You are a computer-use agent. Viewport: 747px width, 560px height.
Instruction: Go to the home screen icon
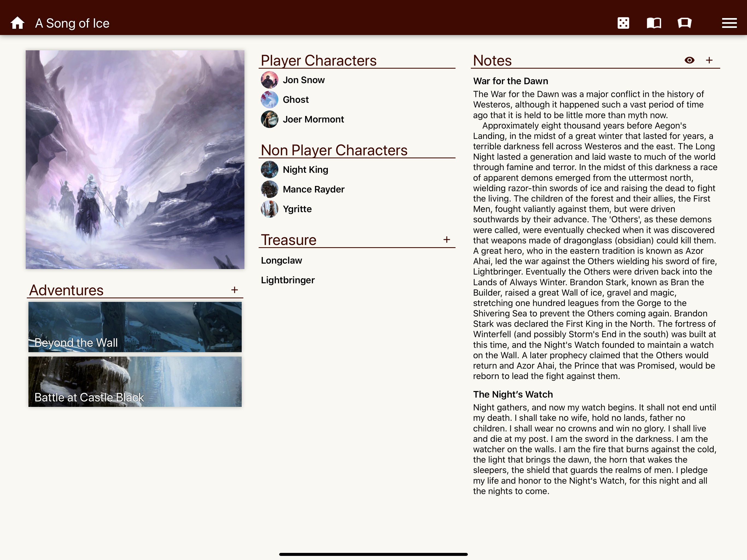[x=17, y=23]
